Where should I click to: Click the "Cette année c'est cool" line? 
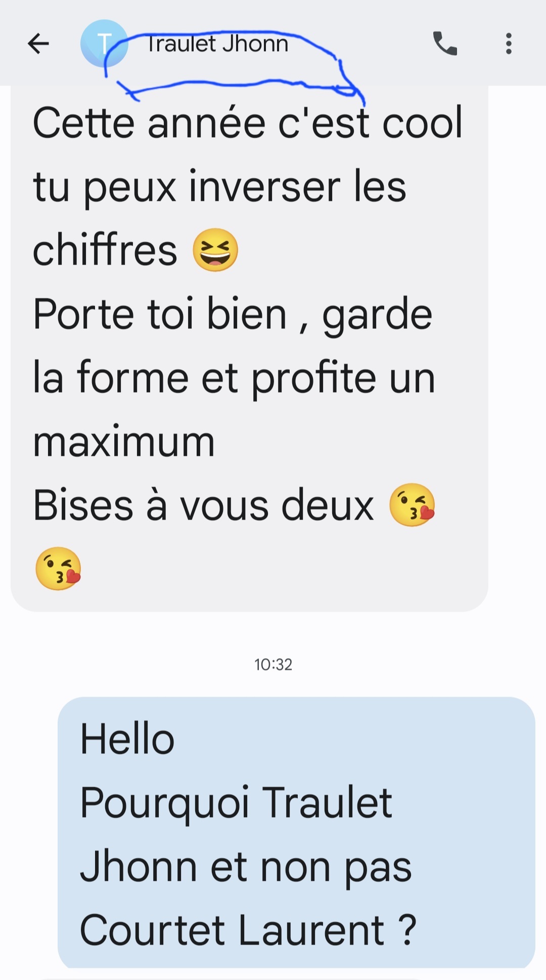248,123
